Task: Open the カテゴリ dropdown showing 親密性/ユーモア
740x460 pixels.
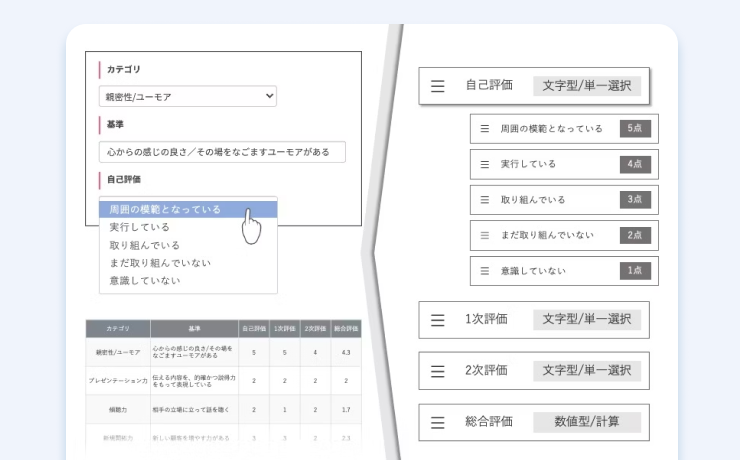Action: [x=188, y=96]
